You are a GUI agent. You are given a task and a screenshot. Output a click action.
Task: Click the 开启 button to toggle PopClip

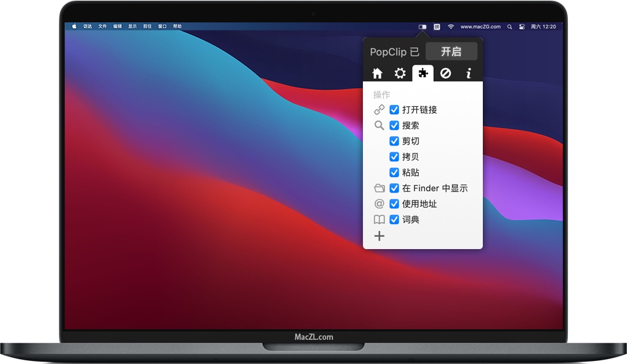click(452, 52)
